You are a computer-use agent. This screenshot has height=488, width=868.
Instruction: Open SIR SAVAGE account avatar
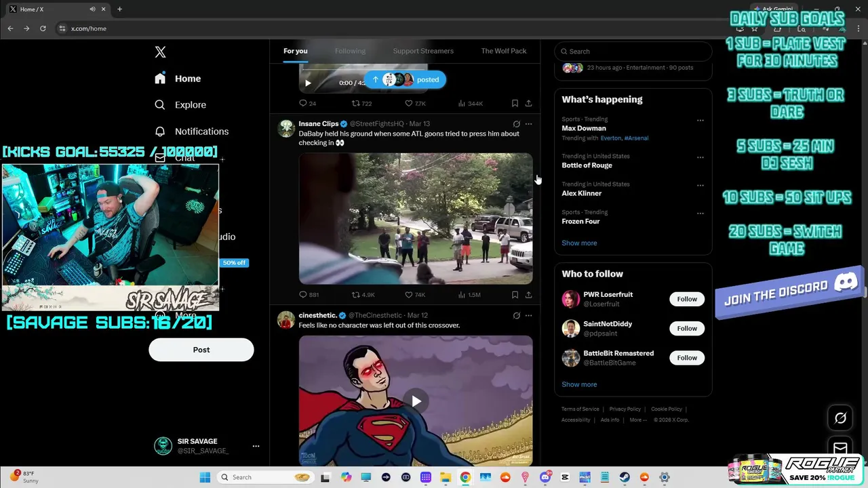pos(163,446)
